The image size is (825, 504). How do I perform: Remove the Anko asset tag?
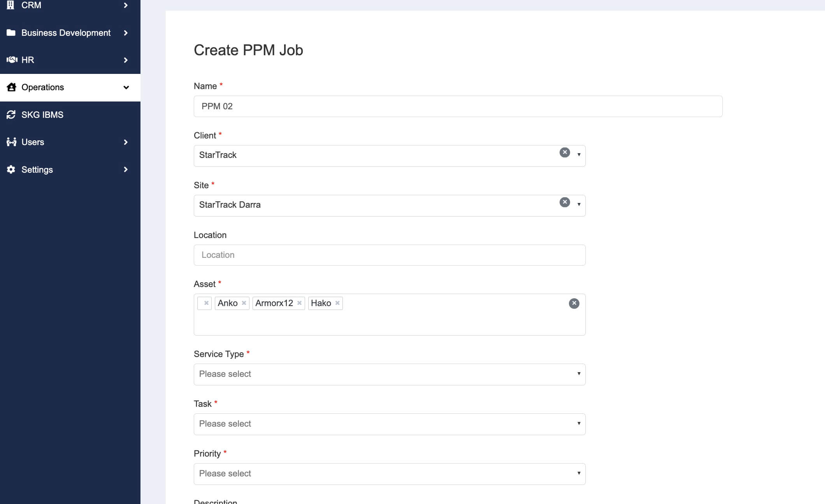click(x=244, y=303)
